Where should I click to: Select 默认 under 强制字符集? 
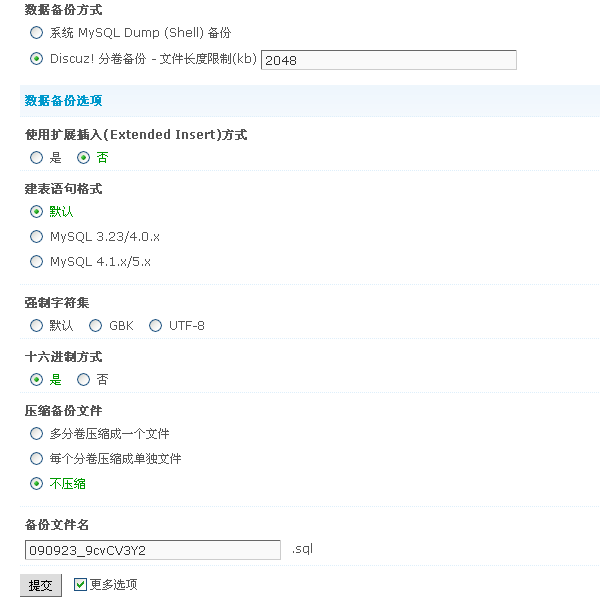click(x=37, y=326)
